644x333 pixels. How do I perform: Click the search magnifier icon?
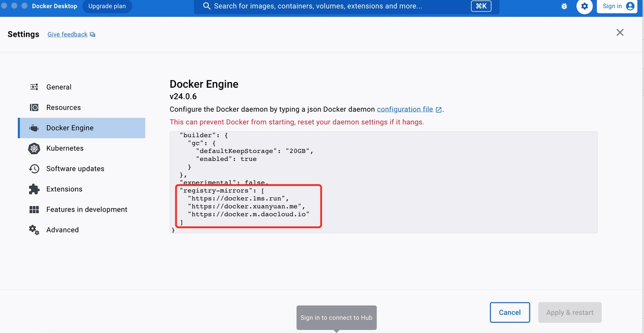(x=207, y=6)
